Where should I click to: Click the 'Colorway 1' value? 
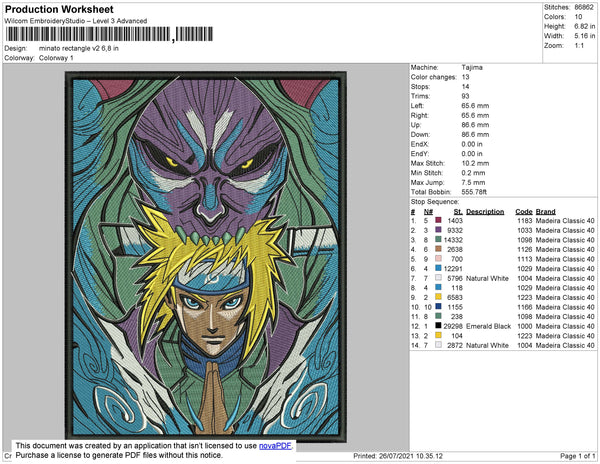tap(56, 58)
